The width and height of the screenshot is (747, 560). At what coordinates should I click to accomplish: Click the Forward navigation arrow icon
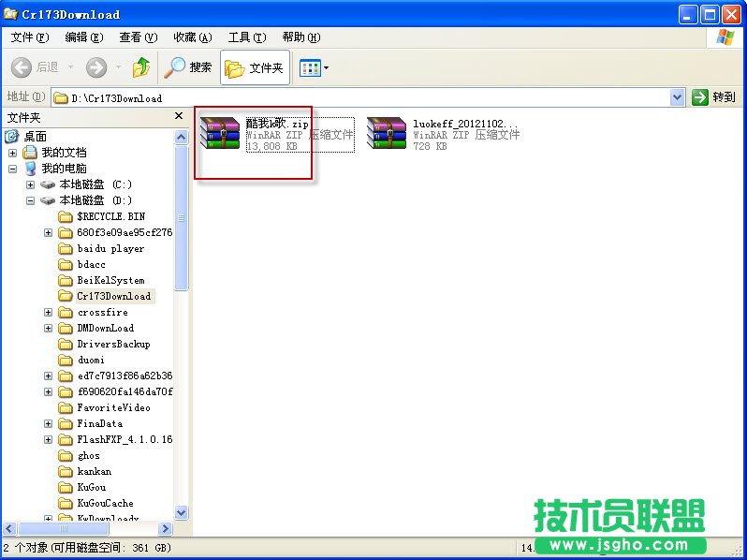click(x=95, y=67)
